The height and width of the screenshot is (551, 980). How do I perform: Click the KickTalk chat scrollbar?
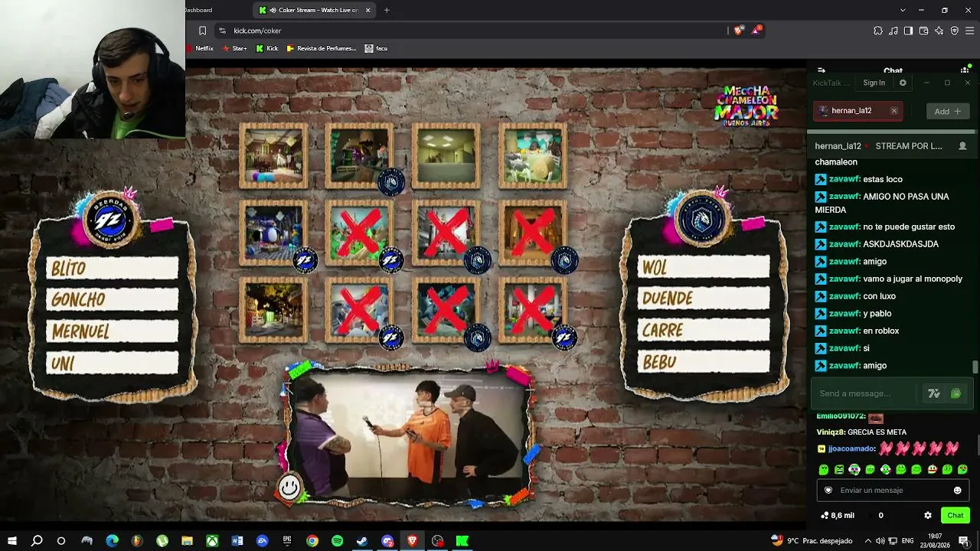[975, 367]
